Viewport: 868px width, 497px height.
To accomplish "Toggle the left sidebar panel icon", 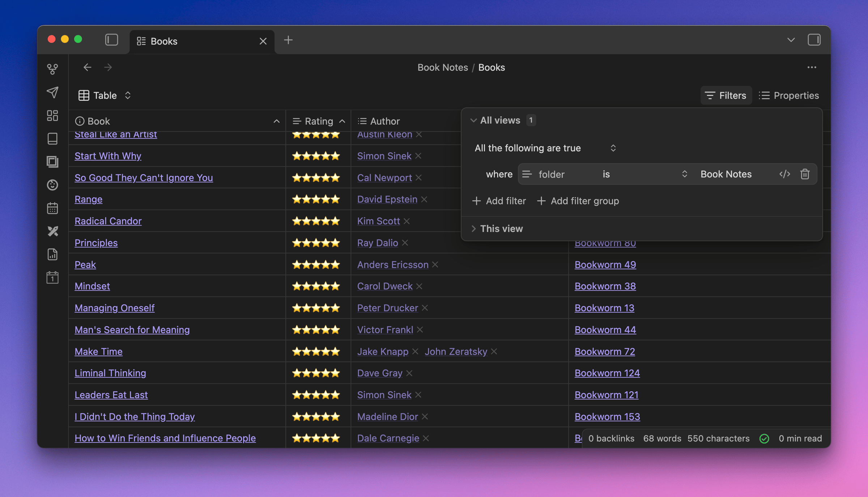I will 111,40.
